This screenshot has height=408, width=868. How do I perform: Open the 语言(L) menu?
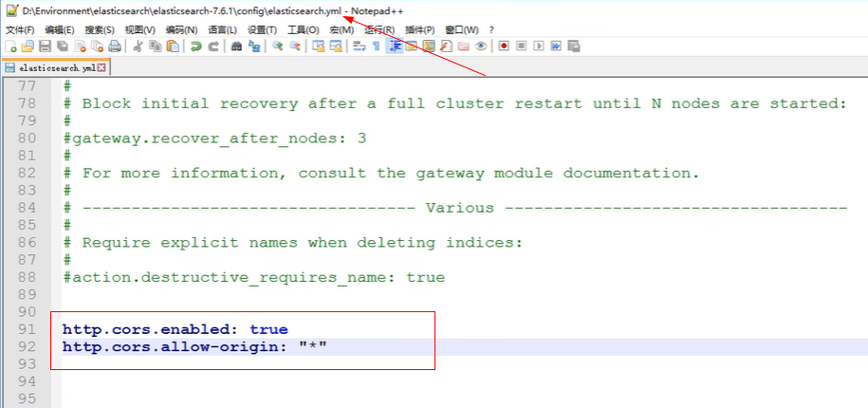223,30
